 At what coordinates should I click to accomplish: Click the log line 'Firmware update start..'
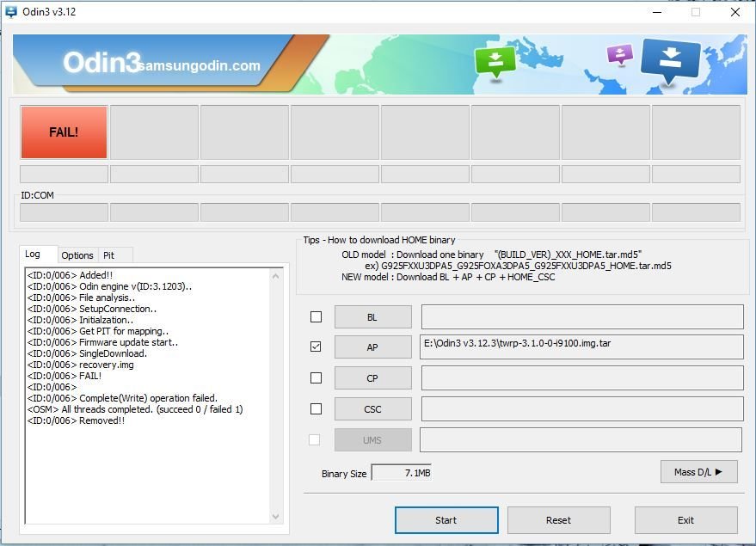point(129,342)
